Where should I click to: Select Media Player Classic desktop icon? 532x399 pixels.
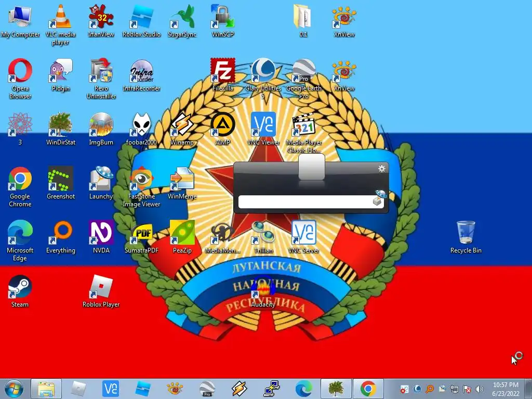(x=303, y=132)
